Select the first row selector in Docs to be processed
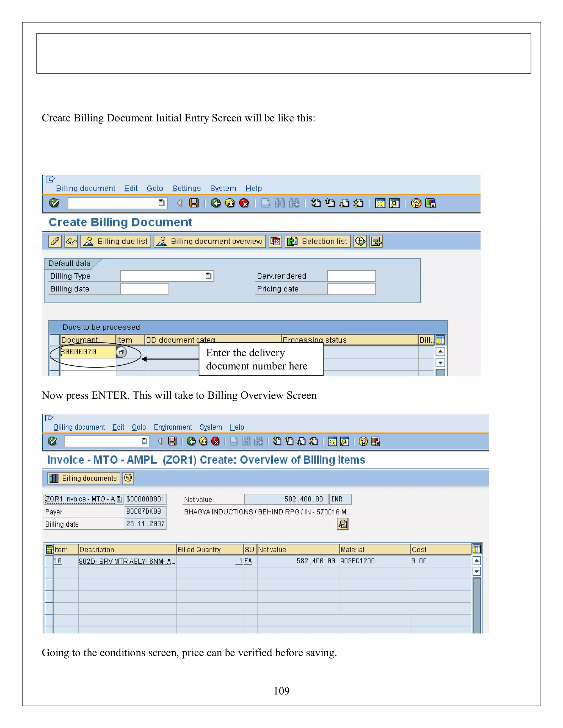563x728 pixels. pos(54,352)
